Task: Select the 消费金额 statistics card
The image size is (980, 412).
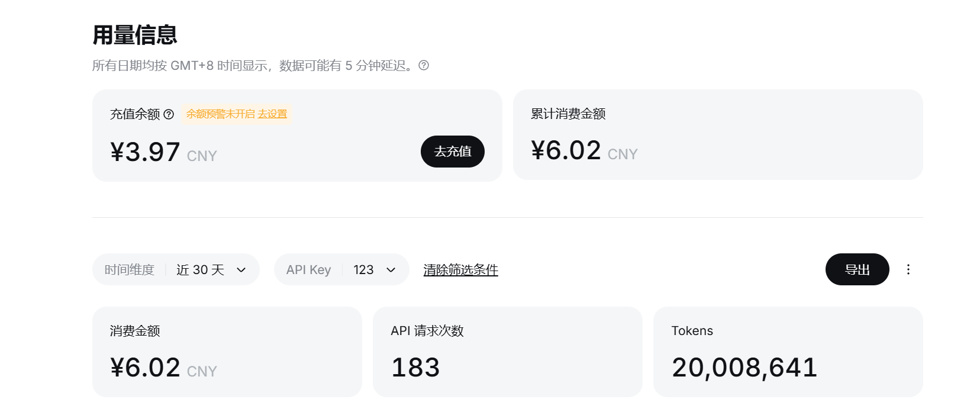Action: [227, 352]
